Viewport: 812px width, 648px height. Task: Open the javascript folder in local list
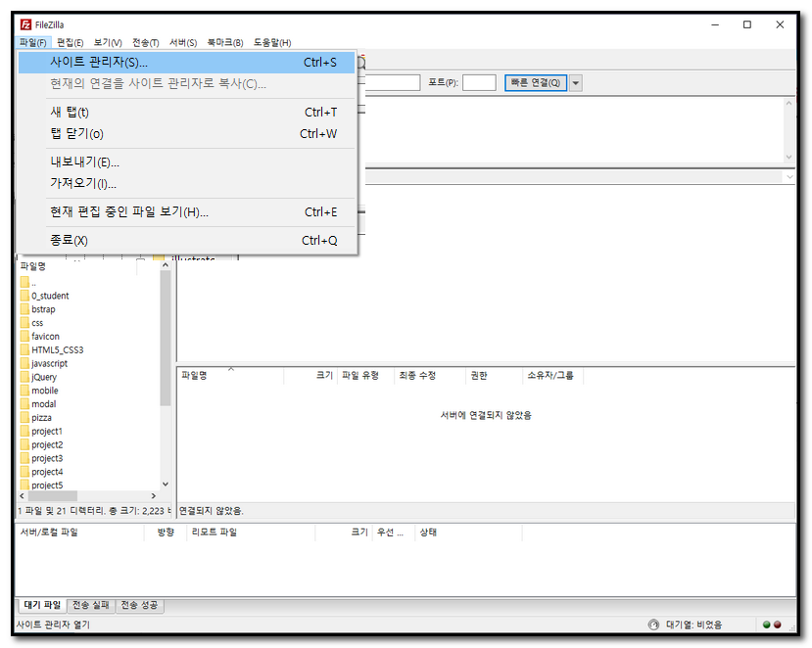pyautogui.click(x=49, y=363)
